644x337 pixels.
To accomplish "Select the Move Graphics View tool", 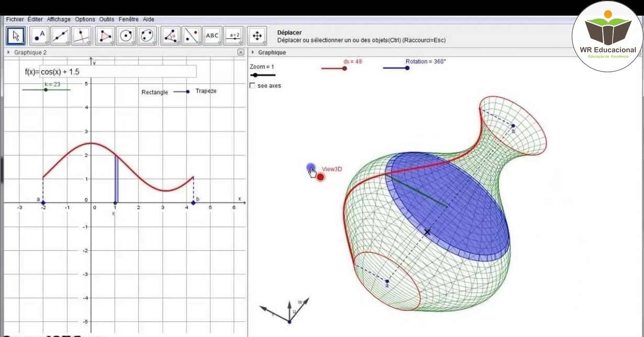I will pyautogui.click(x=257, y=36).
